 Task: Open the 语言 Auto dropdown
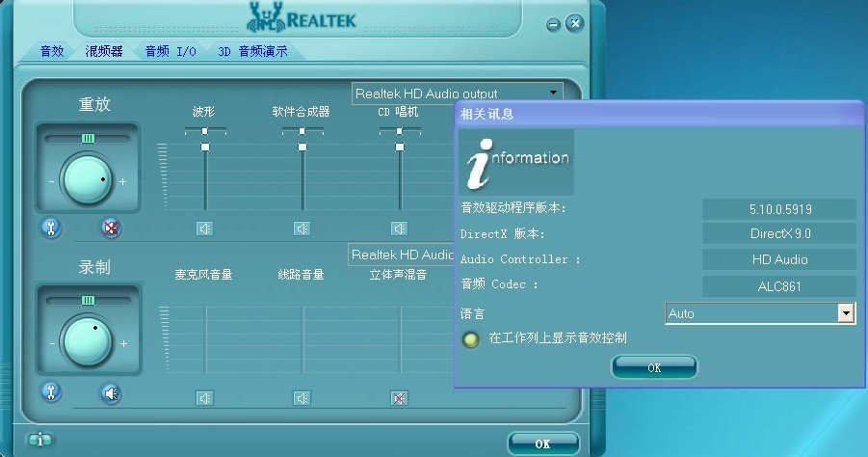759,313
